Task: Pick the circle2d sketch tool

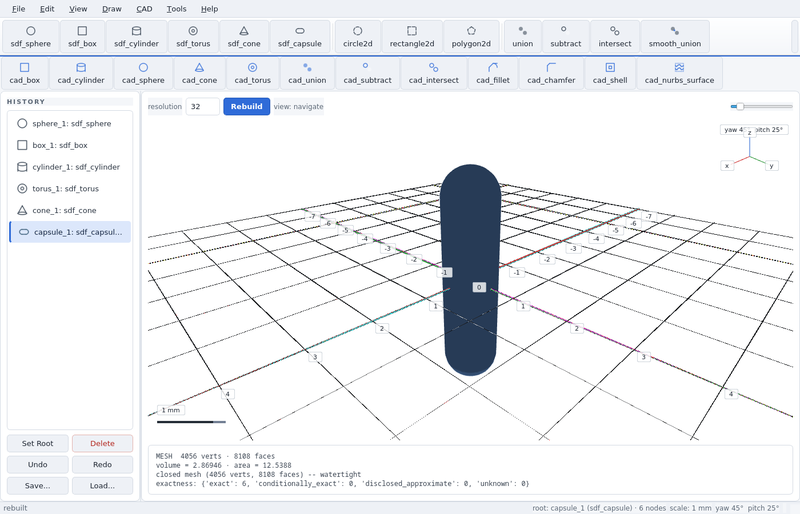Action: point(358,37)
